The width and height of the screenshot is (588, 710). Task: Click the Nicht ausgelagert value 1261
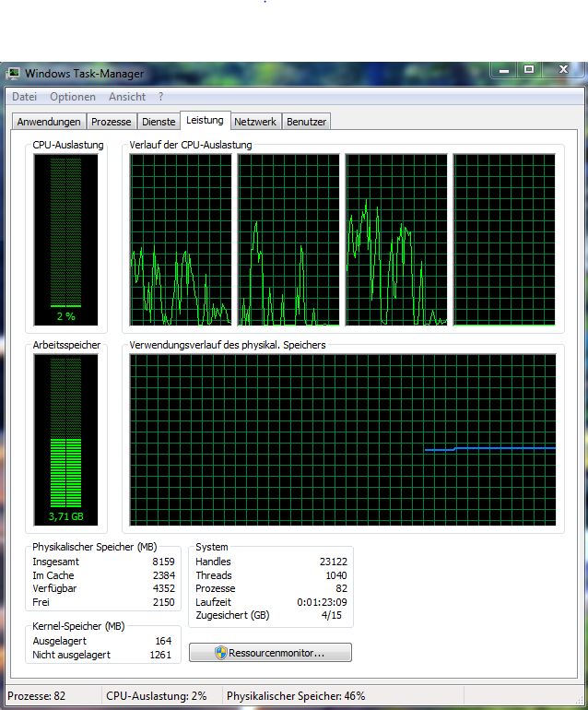click(x=160, y=655)
